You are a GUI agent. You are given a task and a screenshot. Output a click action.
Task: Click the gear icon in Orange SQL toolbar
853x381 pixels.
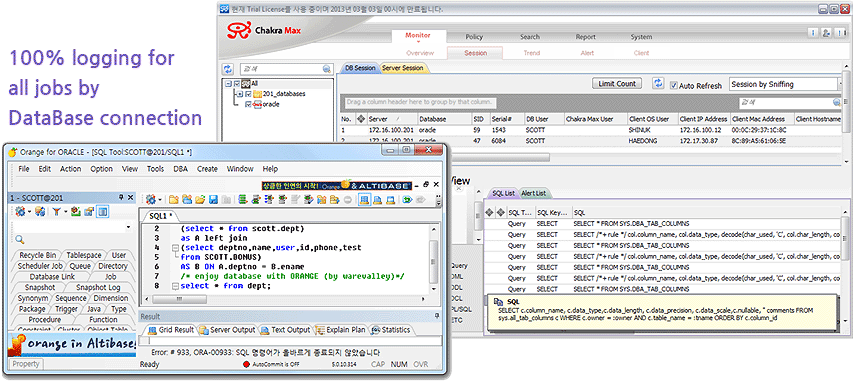pos(150,199)
